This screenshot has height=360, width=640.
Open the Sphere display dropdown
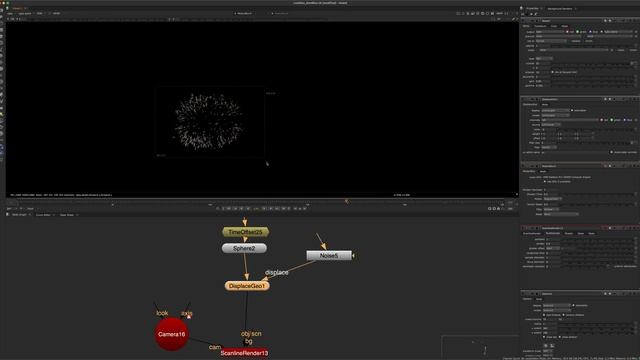click(557, 305)
